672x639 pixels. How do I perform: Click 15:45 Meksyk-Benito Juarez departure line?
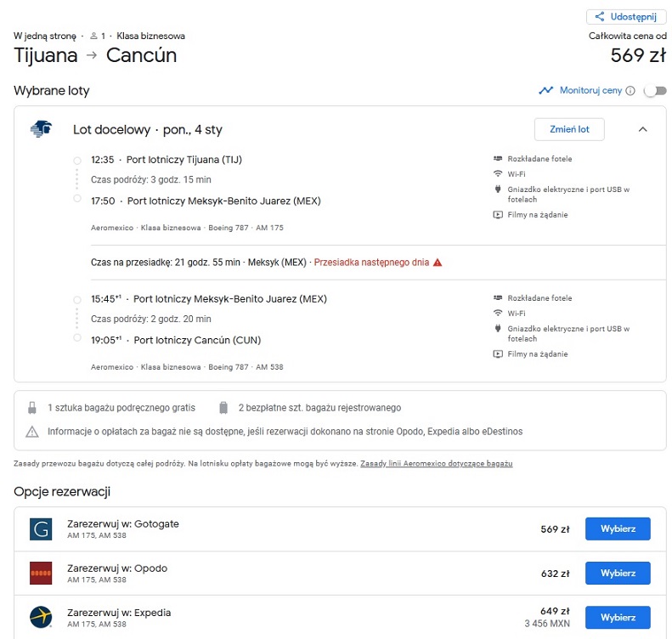pos(209,299)
